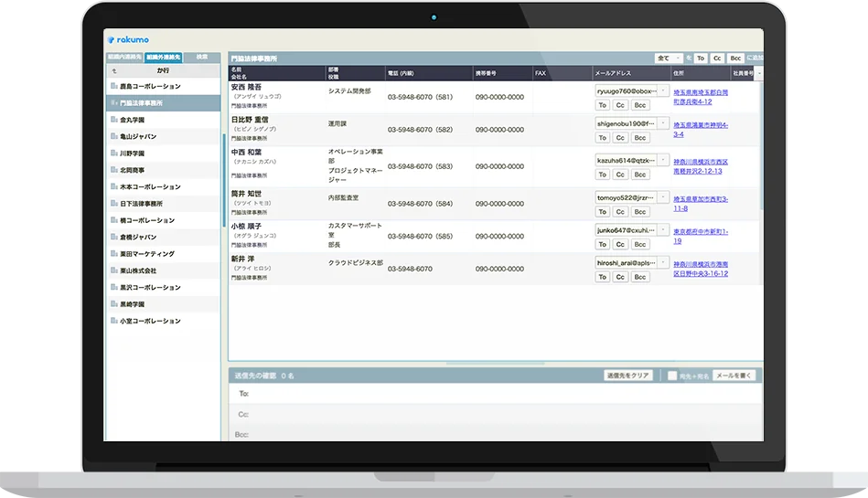Expand the hiroshi_arai email address dropdown
Viewport: 868px width, 498px height.
click(x=663, y=263)
